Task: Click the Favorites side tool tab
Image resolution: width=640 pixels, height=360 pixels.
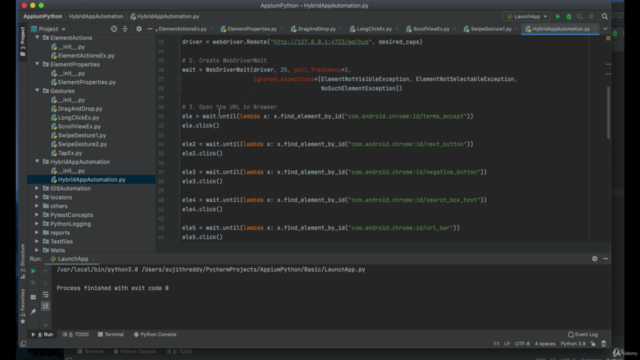Action: [23, 307]
